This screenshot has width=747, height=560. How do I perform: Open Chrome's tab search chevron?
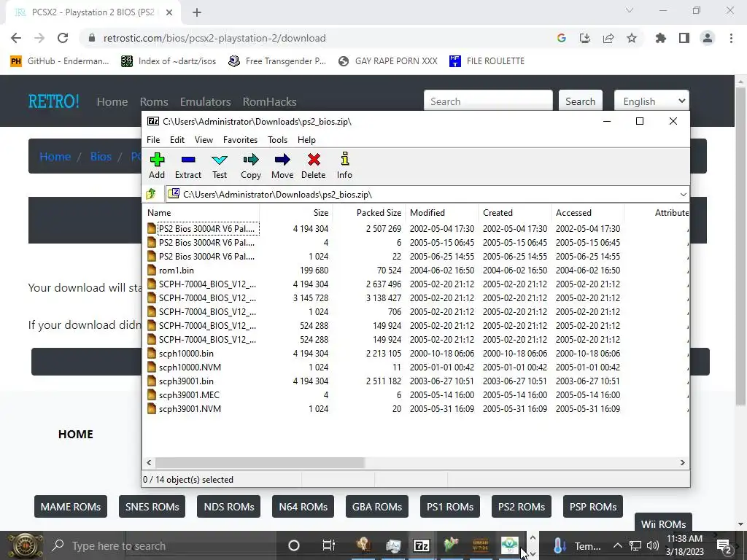point(630,10)
